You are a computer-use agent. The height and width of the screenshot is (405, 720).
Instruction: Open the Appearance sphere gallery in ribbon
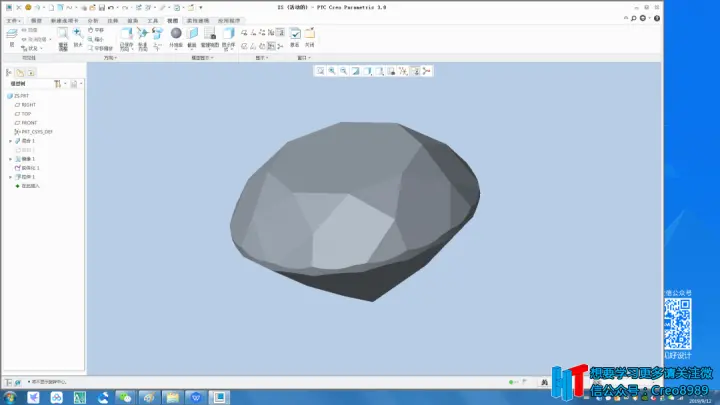point(176,37)
